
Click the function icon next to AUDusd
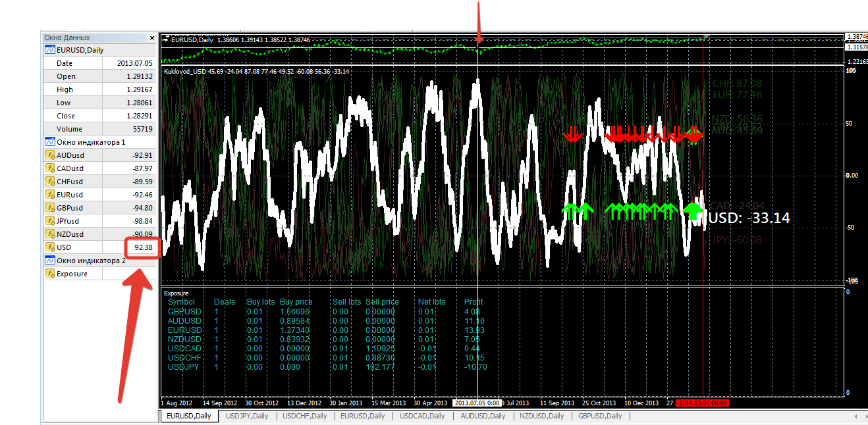tap(49, 155)
